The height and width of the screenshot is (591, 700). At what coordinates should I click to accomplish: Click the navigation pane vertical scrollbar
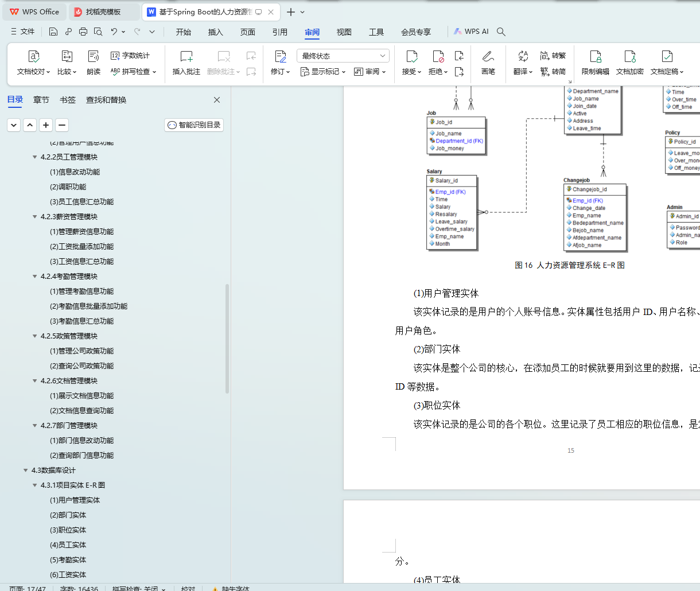pos(227,339)
